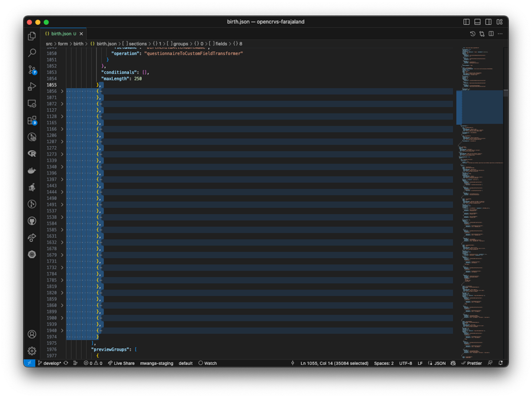Viewport: 532px width, 398px height.
Task: Open the Manage gear settings icon
Action: [32, 351]
